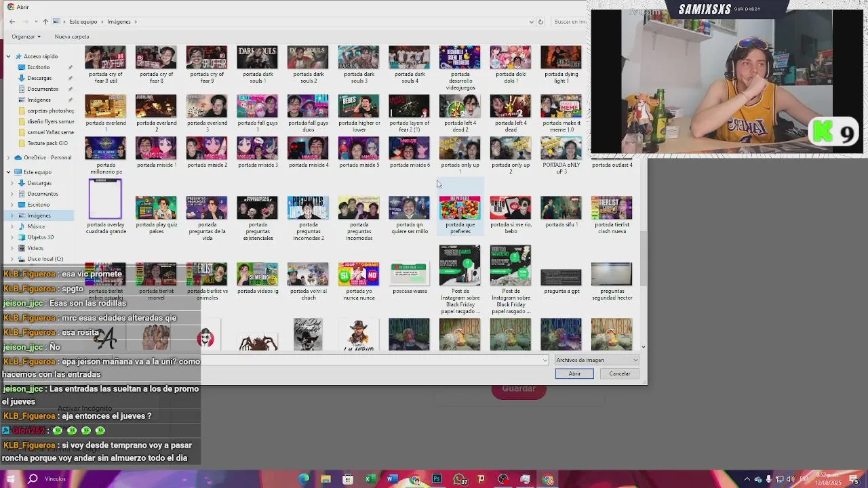Click the Guardar button behind the dialog
The width and height of the screenshot is (868, 488).
[519, 389]
